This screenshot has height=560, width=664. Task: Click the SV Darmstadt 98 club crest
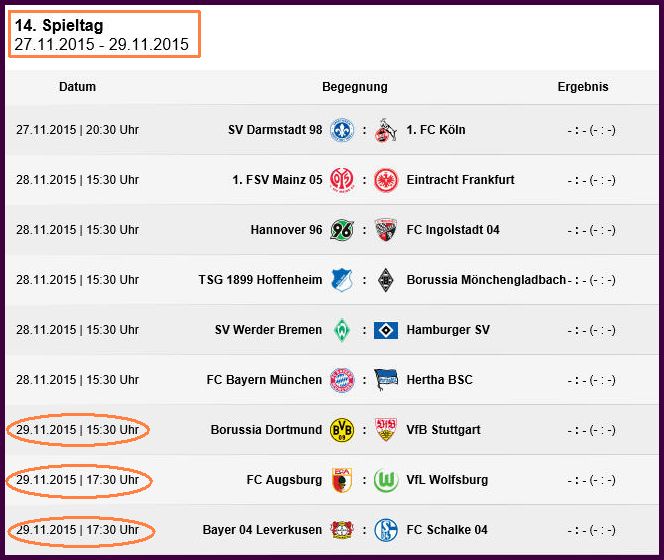[342, 130]
